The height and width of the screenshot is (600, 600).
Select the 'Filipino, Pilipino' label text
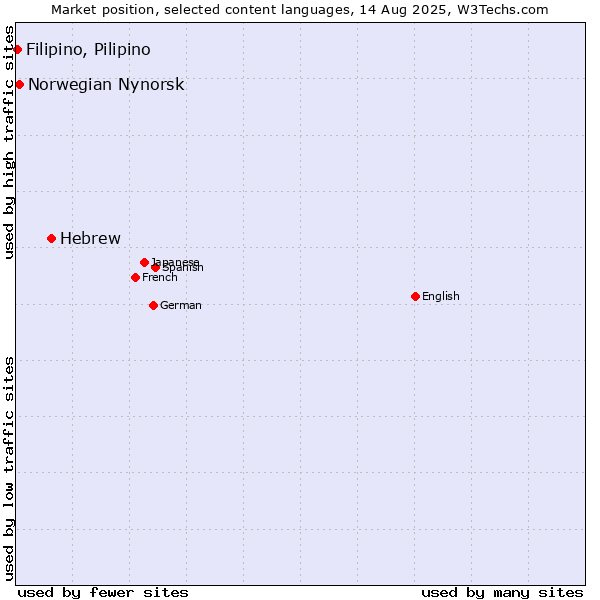pyautogui.click(x=88, y=50)
